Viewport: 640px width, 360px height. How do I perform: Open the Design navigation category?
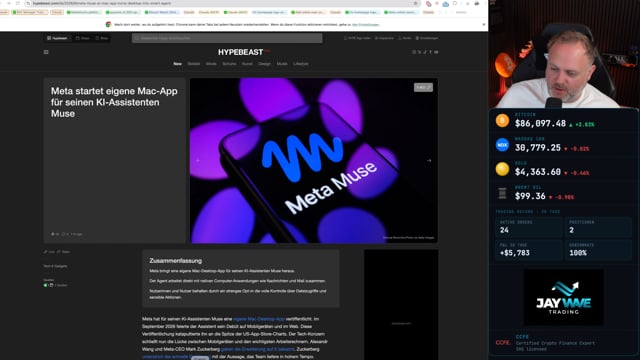264,64
